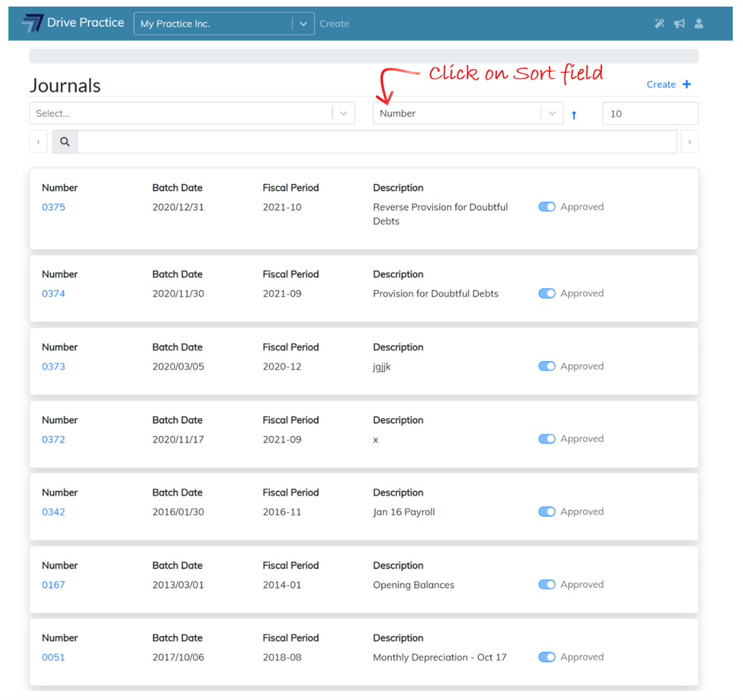
Task: Select batch date 2017/10/06
Action: pyautogui.click(x=178, y=657)
